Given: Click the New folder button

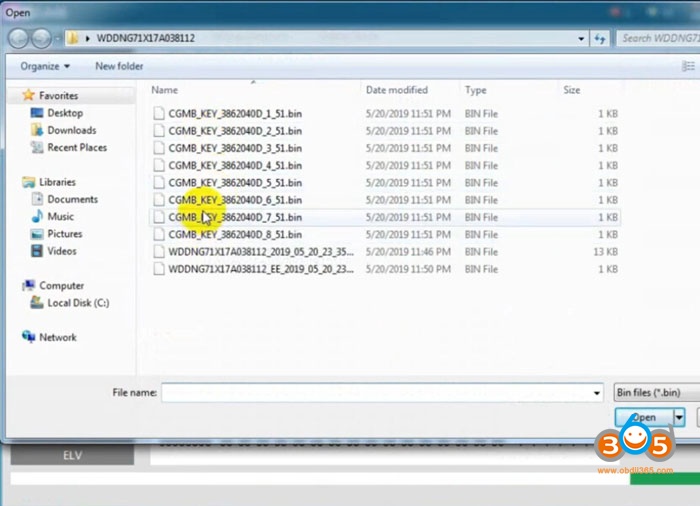Looking at the screenshot, I should (119, 67).
